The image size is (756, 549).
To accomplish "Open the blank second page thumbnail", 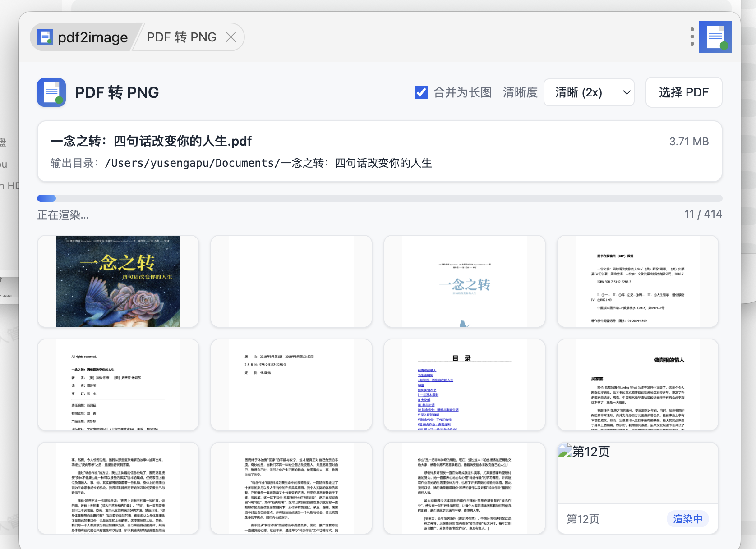I will pos(291,281).
